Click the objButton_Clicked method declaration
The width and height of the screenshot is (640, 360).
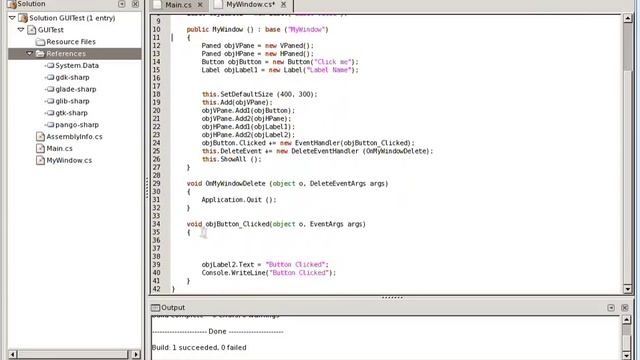(x=276, y=224)
